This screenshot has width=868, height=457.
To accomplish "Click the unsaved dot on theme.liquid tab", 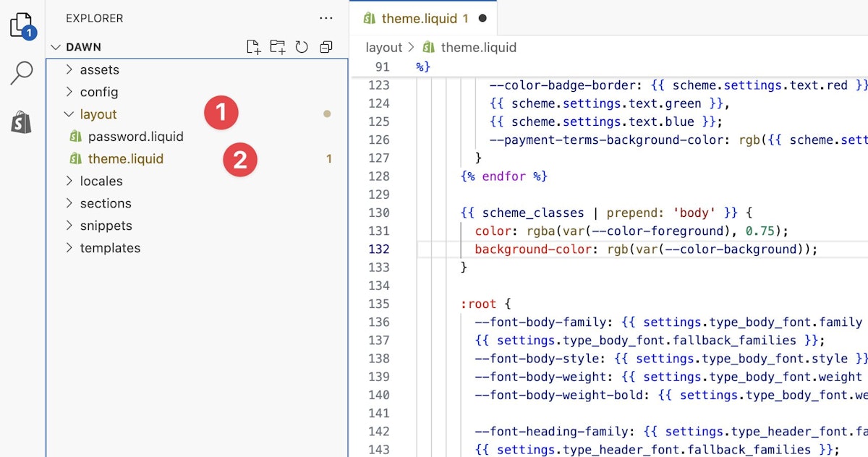I will 482,18.
